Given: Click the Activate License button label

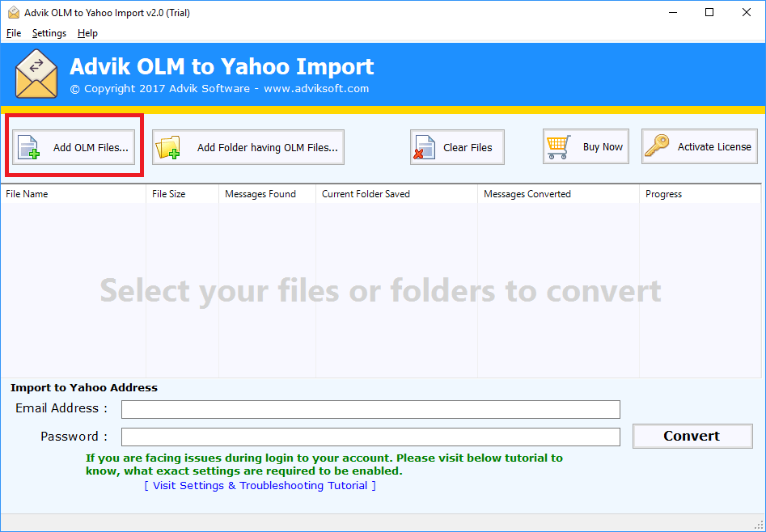Looking at the screenshot, I should pyautogui.click(x=714, y=147).
